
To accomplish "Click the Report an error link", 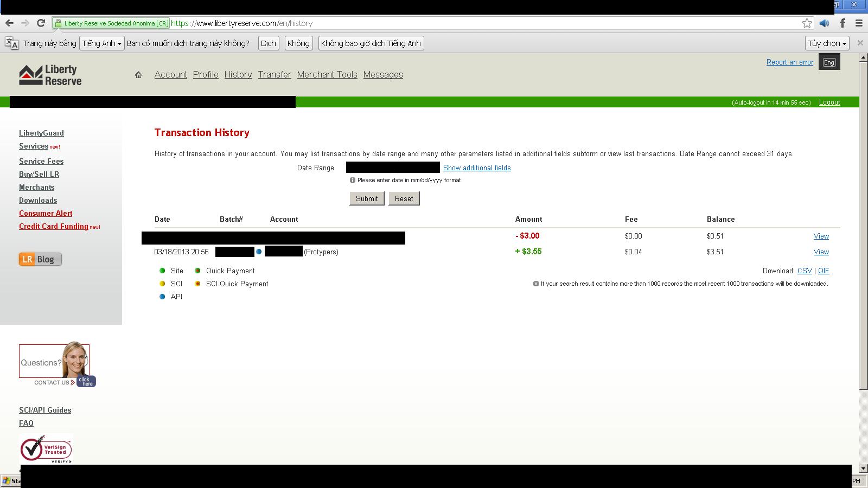I will 790,62.
